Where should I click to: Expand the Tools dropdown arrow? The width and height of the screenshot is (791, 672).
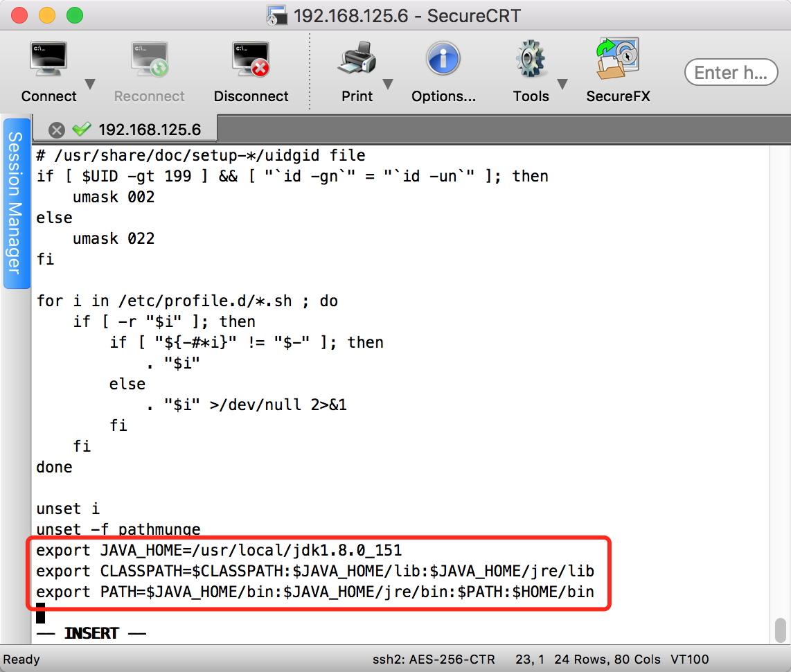click(562, 85)
